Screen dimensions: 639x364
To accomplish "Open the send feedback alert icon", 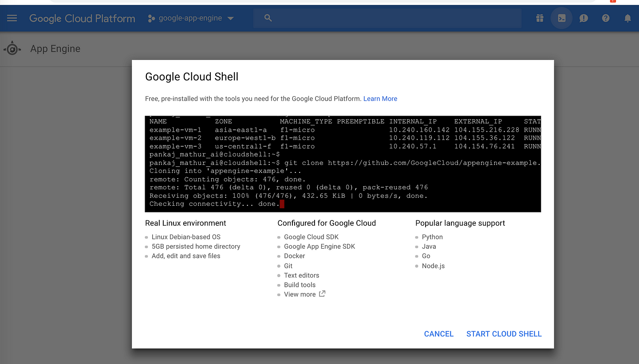I will pyautogui.click(x=584, y=18).
